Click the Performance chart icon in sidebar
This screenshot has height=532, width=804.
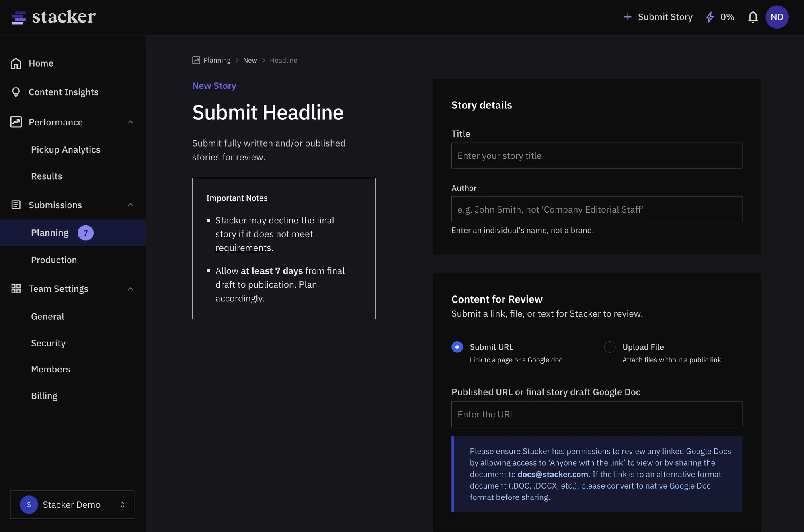click(x=16, y=122)
